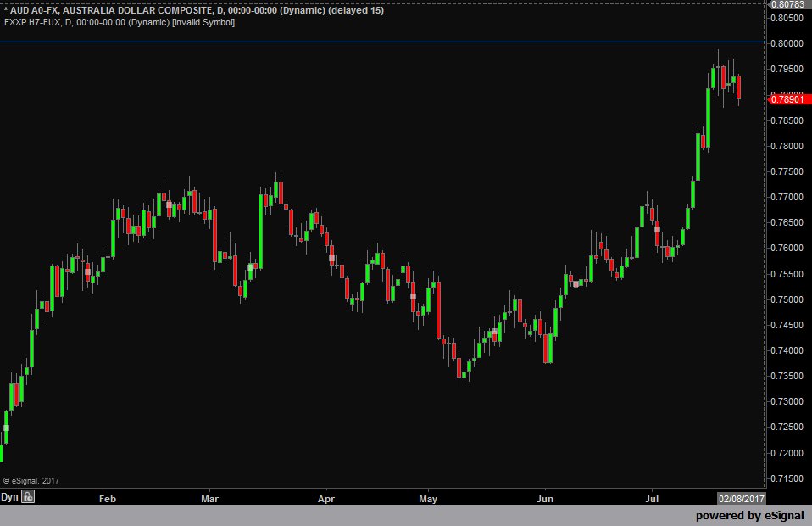This screenshot has width=812, height=526.
Task: Click the blue horizontal line at 0.80000
Action: click(382, 42)
